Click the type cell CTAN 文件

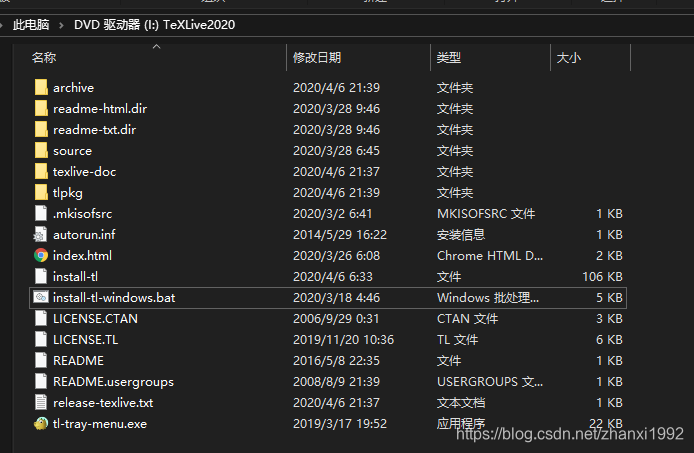[467, 319]
